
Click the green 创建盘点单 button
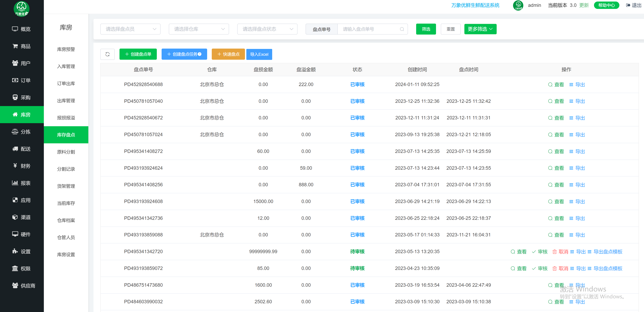click(x=138, y=54)
